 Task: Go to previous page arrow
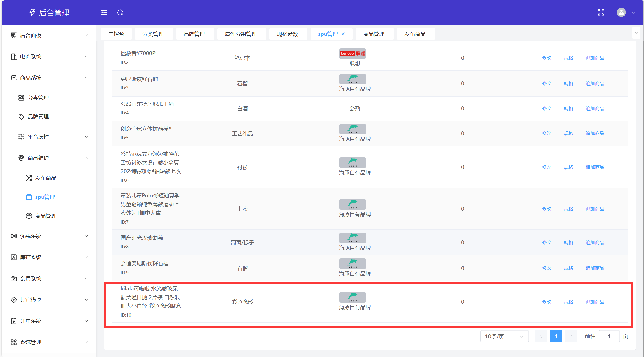click(x=541, y=336)
